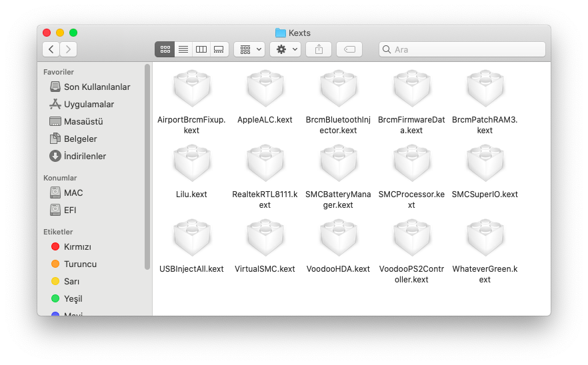588x365 pixels.
Task: Go forward using the forward arrow
Action: click(69, 49)
